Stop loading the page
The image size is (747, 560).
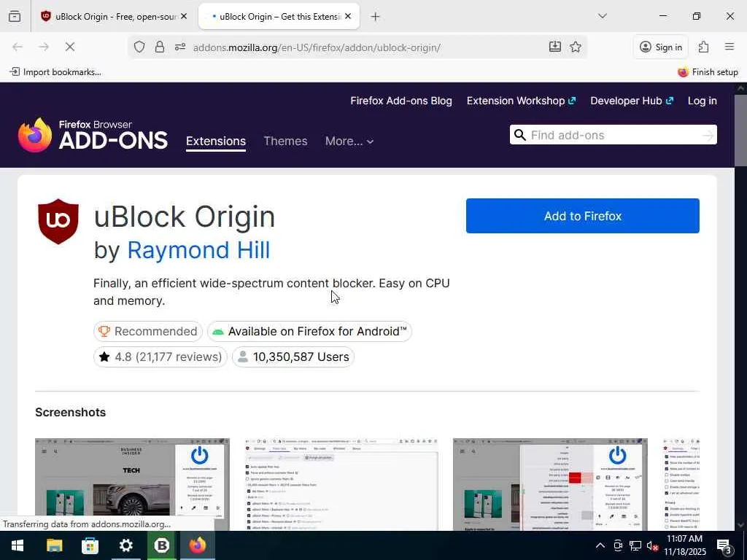[69, 47]
